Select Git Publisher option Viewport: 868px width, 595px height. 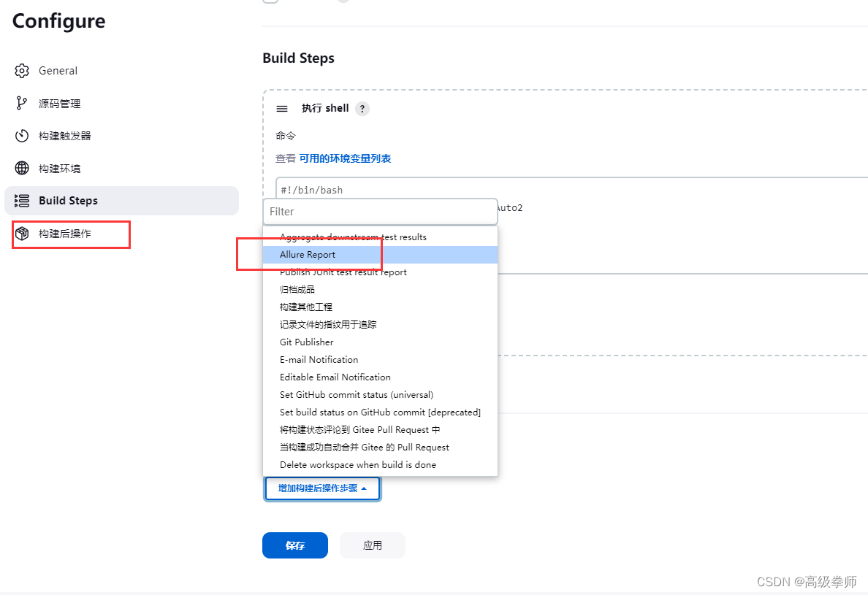coord(381,342)
